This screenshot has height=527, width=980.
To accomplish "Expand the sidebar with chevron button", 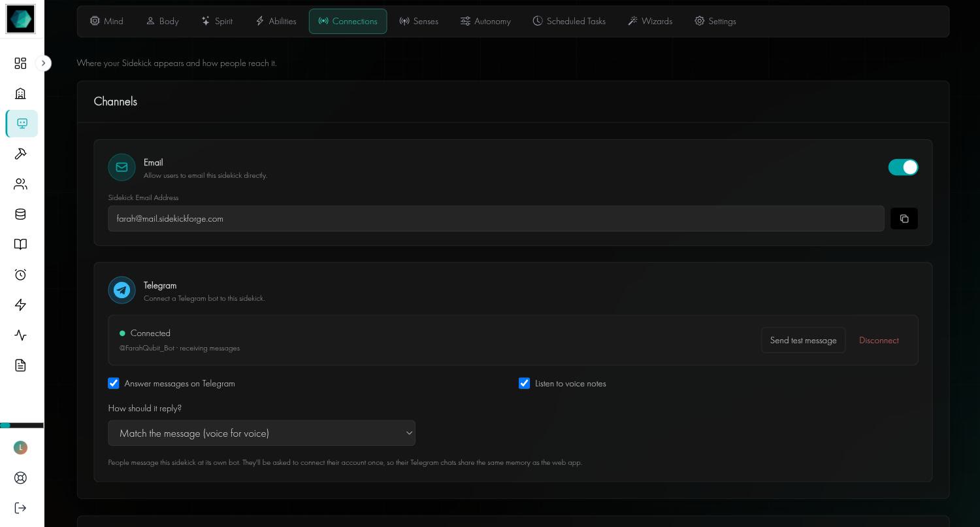I will 43,63.
